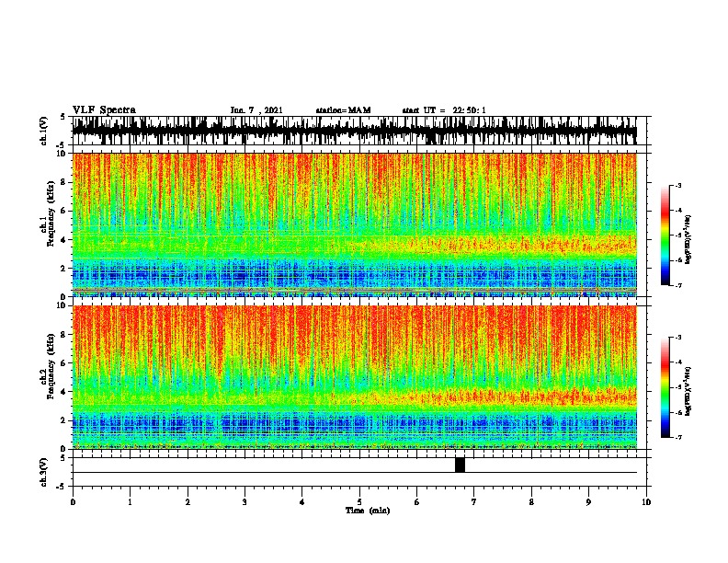Viewport: 728px width, 563px height.
Task: Click time axis tick label "9"
Action: tap(588, 502)
